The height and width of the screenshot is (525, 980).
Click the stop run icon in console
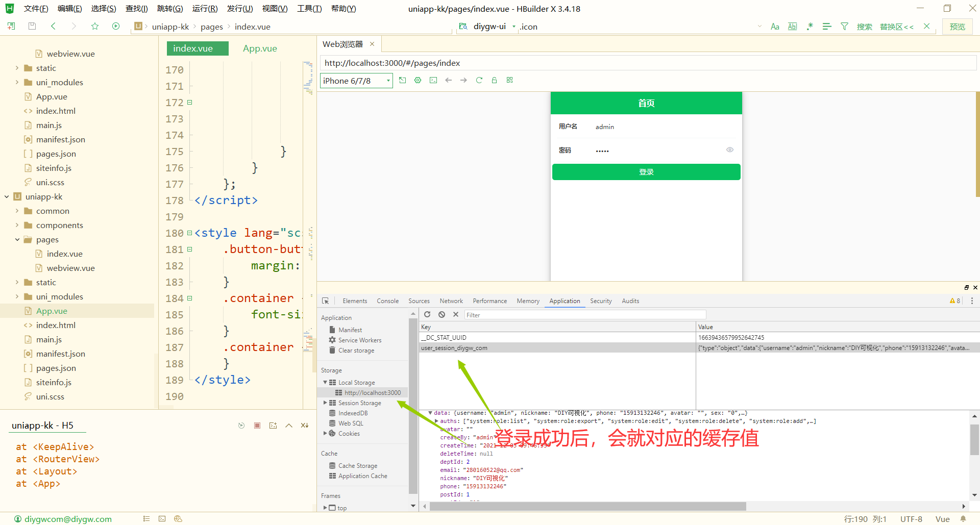[257, 425]
